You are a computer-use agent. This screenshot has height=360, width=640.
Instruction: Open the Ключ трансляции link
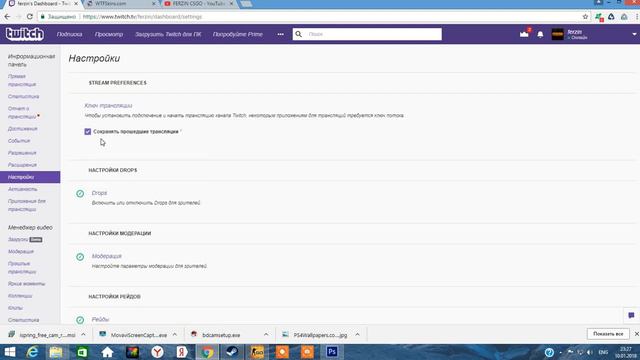[108, 105]
